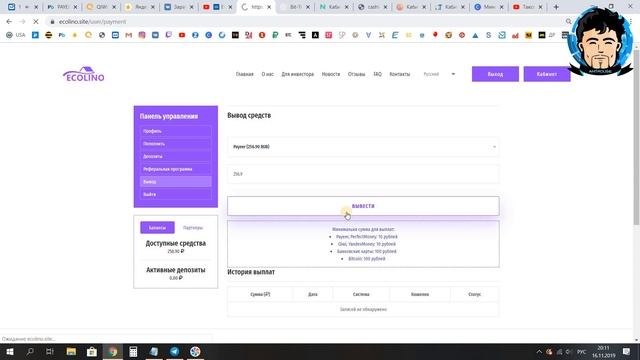Show hidden tray icons arrow
Viewport: 640px width, 360px height.
(x=539, y=351)
